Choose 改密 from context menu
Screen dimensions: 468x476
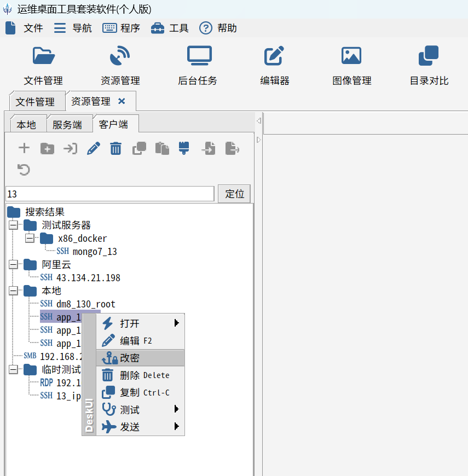coord(140,358)
